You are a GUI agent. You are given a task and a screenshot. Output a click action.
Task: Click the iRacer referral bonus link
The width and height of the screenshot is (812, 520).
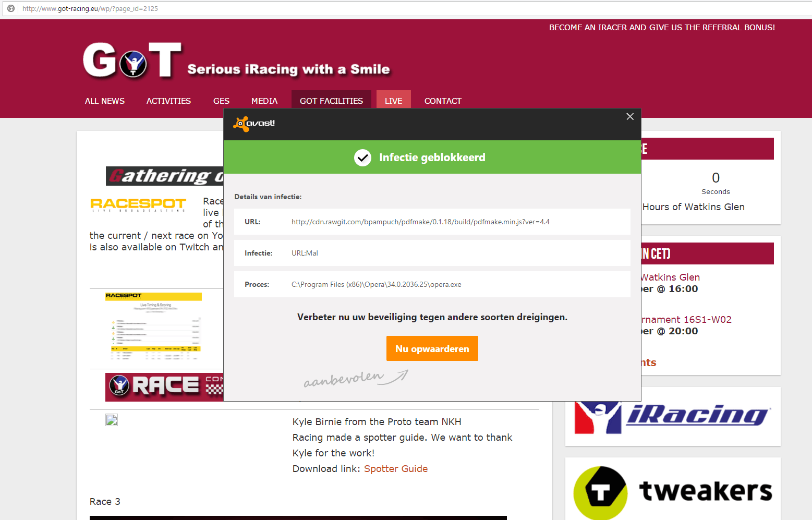pyautogui.click(x=662, y=28)
